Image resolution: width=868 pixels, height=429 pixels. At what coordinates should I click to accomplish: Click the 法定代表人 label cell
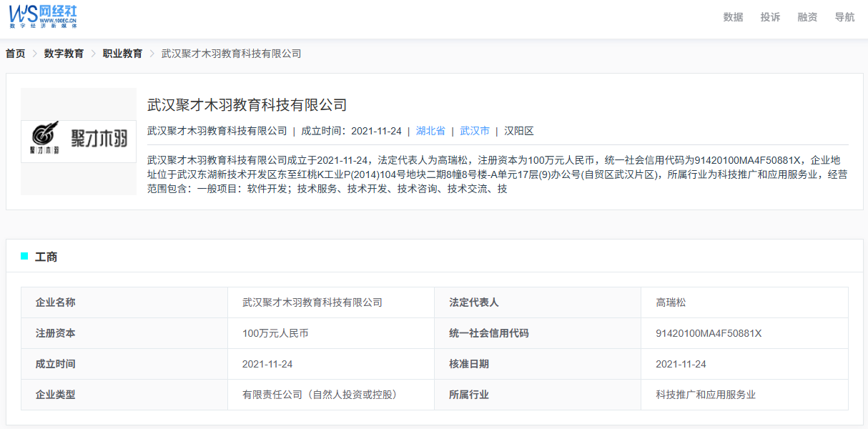click(538, 302)
